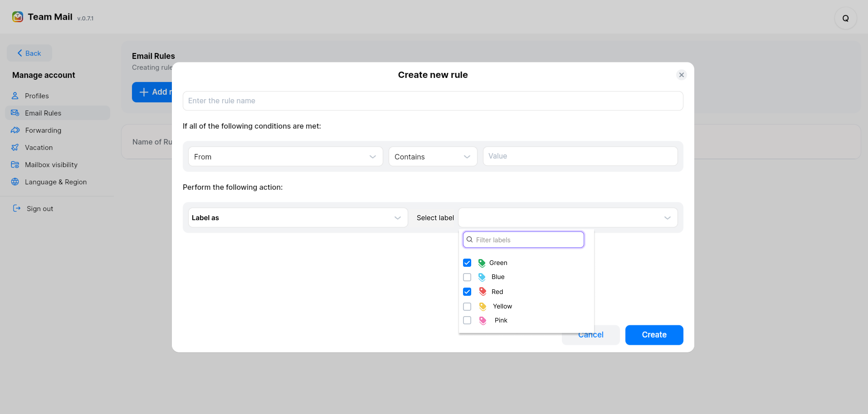Check the Blue label checkbox
This screenshot has width=868, height=414.
[467, 277]
